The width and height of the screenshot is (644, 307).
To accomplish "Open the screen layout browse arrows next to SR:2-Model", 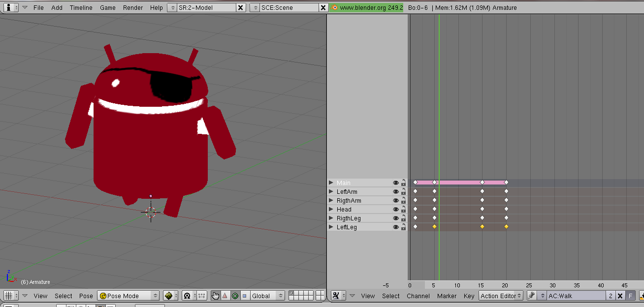I will (172, 7).
